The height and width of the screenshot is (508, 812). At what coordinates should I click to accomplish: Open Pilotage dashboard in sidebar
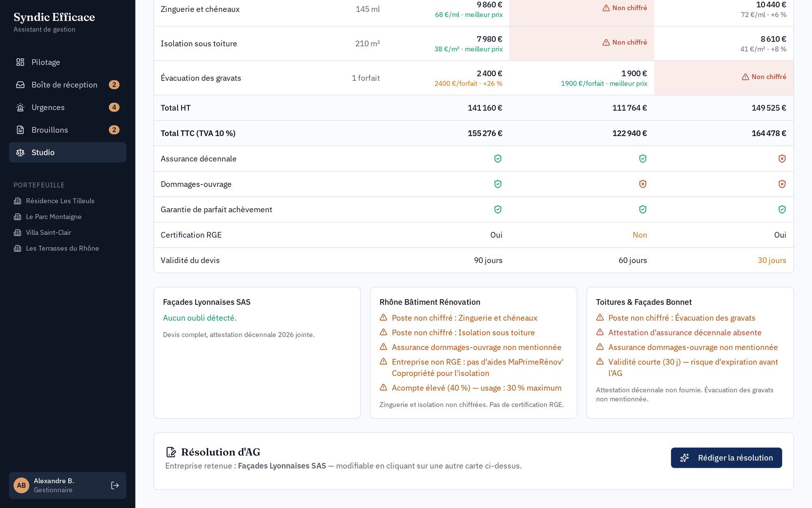click(x=67, y=62)
